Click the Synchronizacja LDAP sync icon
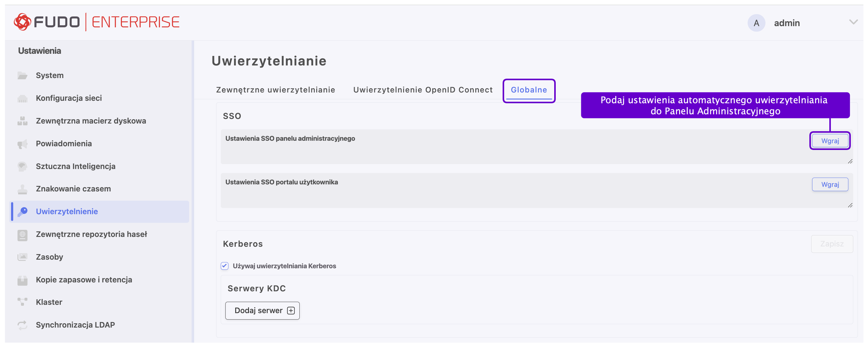Image resolution: width=868 pixels, height=350 pixels. click(22, 325)
